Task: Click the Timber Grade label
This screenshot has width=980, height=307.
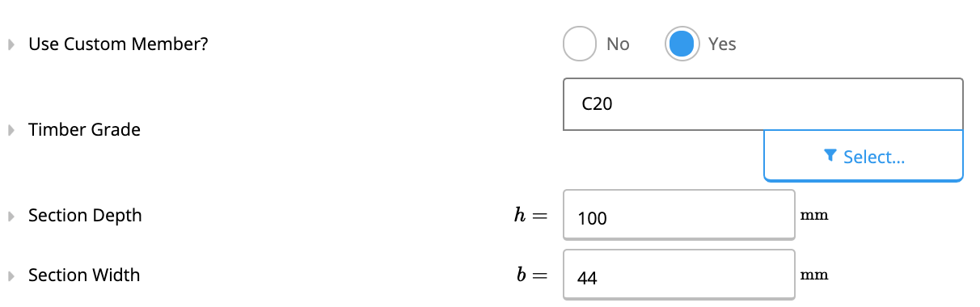Action: pos(84,130)
